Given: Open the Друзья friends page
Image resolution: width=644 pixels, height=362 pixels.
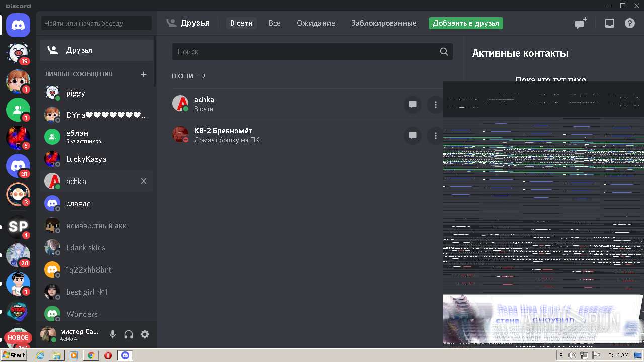Looking at the screenshot, I should (x=97, y=50).
